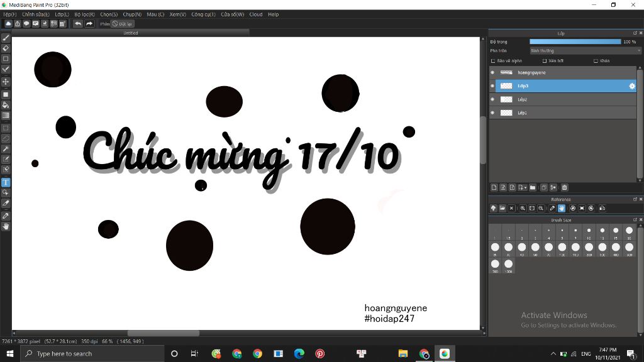
Task: Toggle visibility of Lớp3 layer
Action: point(492,85)
